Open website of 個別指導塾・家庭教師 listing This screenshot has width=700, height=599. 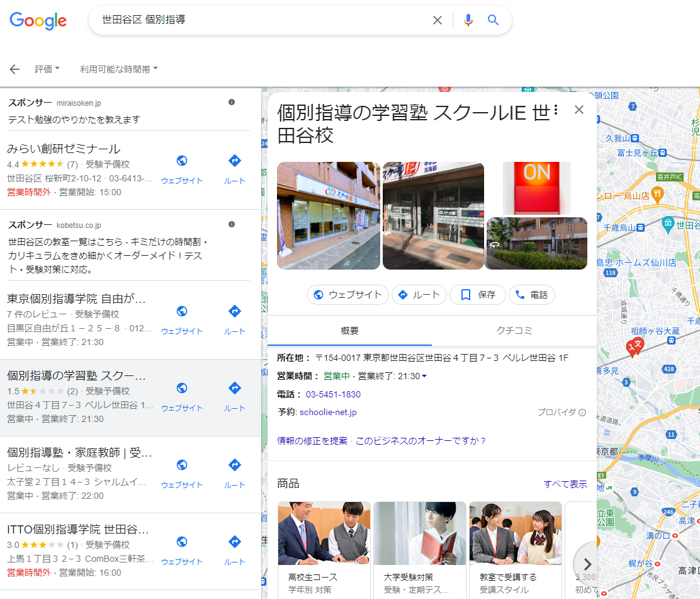click(x=182, y=473)
